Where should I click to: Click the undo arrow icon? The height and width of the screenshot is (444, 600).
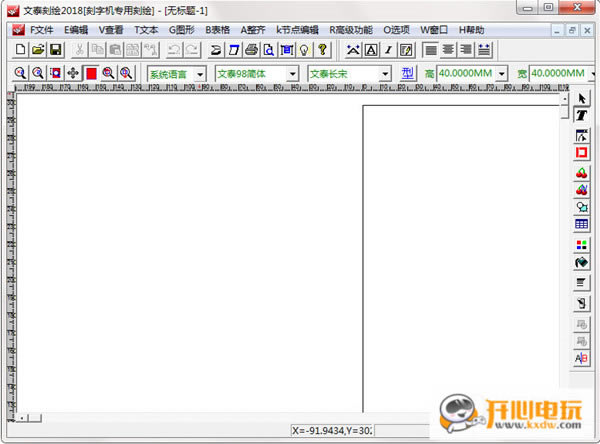pos(174,50)
